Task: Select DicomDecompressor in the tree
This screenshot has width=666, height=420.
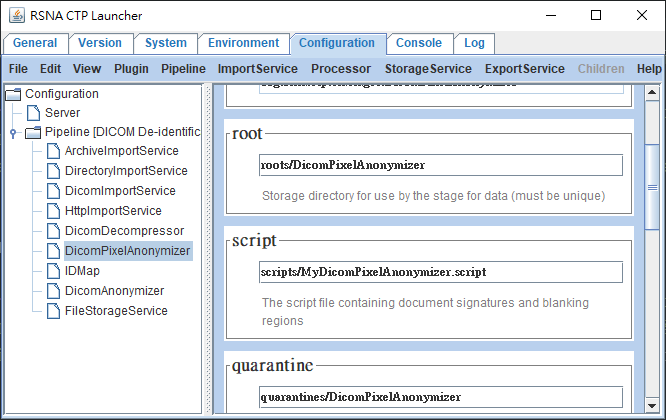Action: [124, 231]
